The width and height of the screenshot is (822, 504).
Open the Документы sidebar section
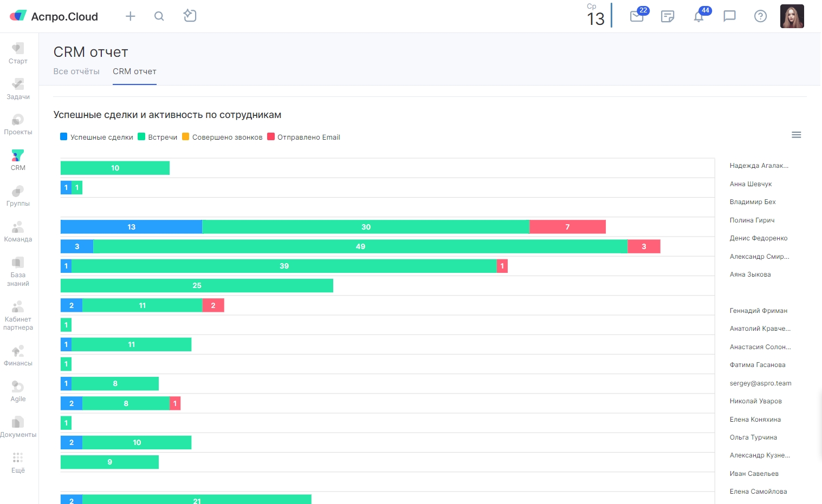[18, 427]
